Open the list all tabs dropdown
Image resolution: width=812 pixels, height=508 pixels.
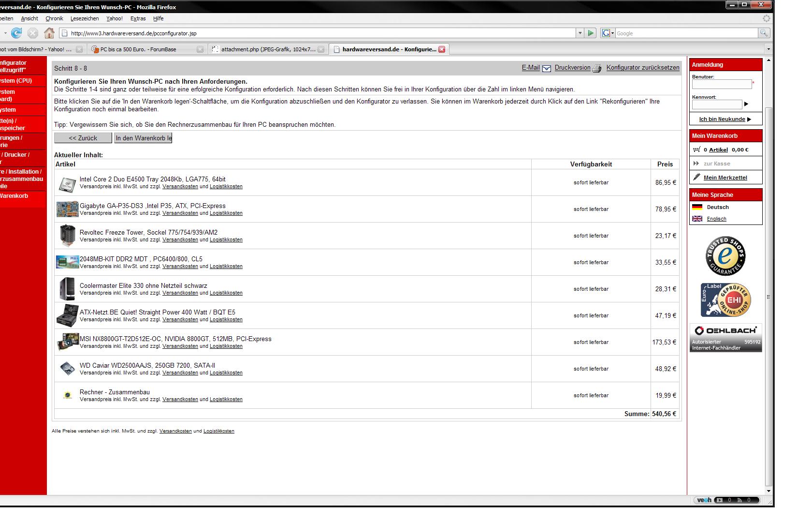coord(768,49)
